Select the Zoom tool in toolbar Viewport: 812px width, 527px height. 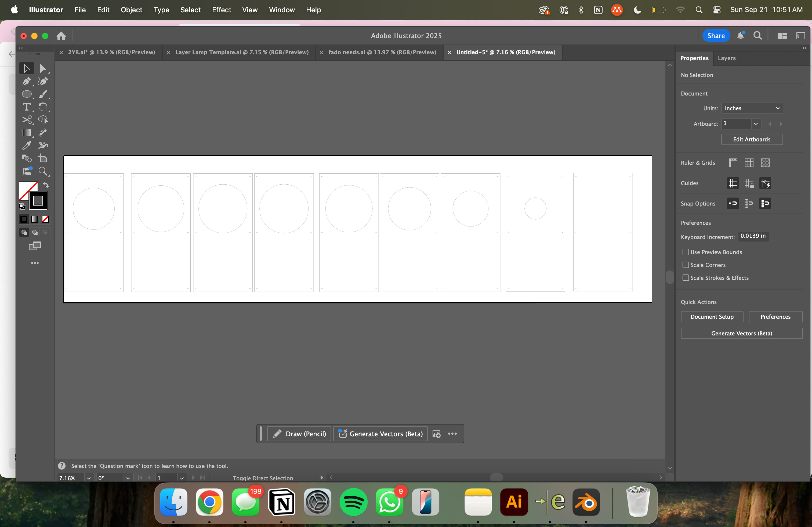(x=43, y=171)
